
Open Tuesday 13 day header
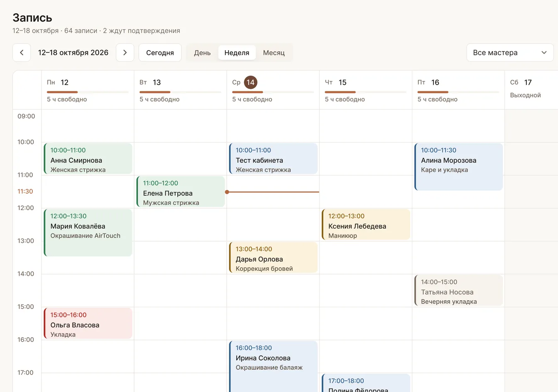180,90
